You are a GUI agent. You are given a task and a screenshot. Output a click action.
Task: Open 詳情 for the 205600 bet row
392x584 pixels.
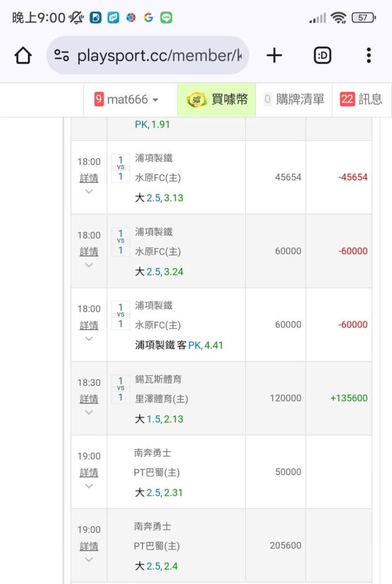[x=89, y=546]
